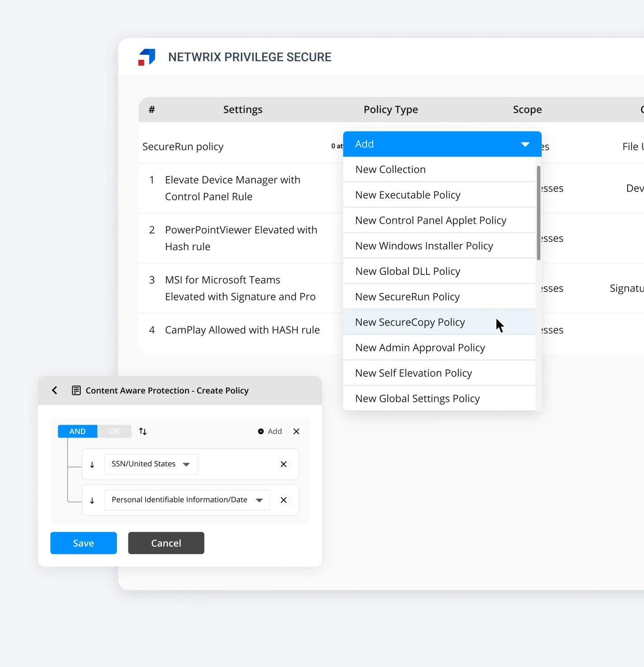
Task: Choose New Collection from the Add menu
Action: click(x=439, y=169)
